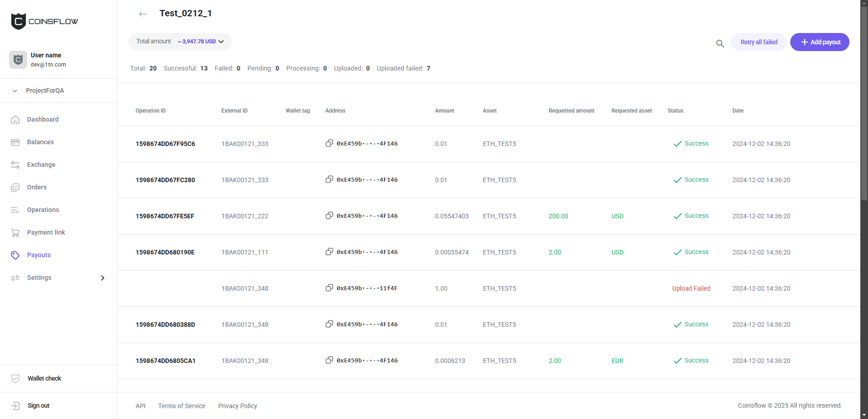
Task: Expand the Settings submenu chevron
Action: pyautogui.click(x=103, y=278)
